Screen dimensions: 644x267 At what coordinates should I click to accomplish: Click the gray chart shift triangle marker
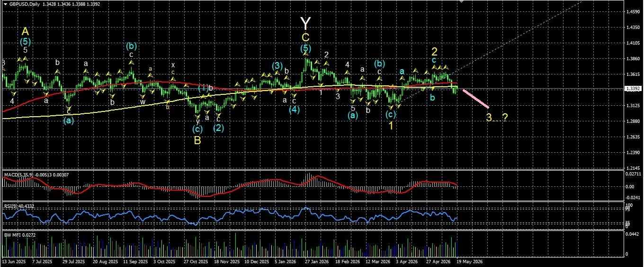[x=461, y=1]
